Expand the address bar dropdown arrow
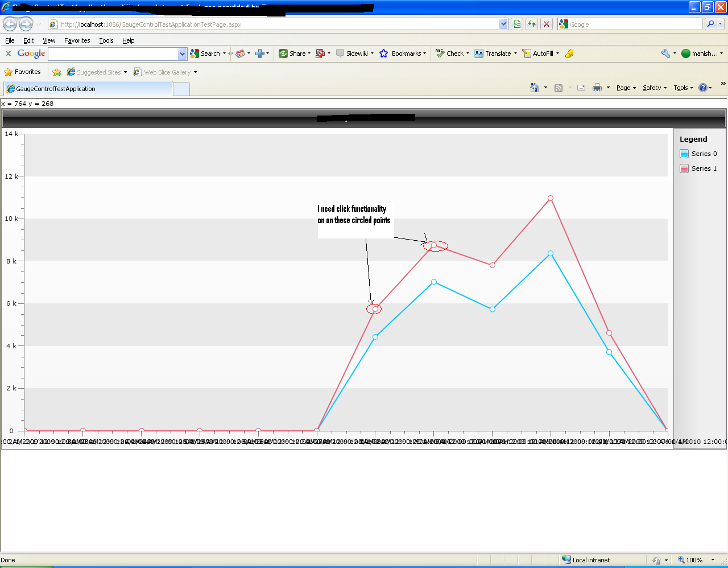This screenshot has height=568, width=728. [x=503, y=24]
